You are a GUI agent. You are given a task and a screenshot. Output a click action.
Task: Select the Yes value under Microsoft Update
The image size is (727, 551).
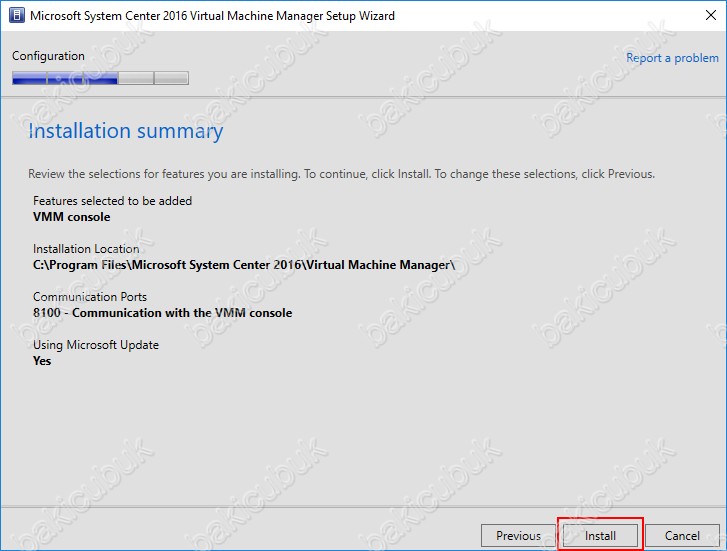point(42,361)
